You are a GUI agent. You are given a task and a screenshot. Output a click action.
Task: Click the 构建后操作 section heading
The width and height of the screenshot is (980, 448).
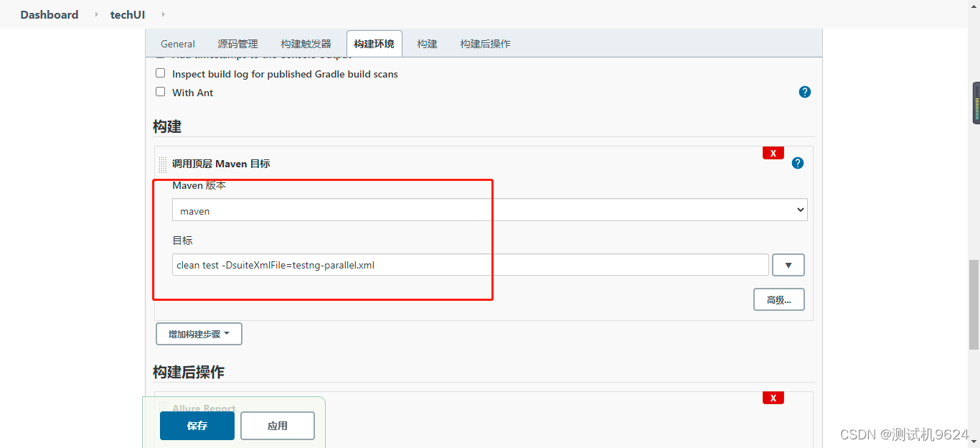(x=189, y=372)
